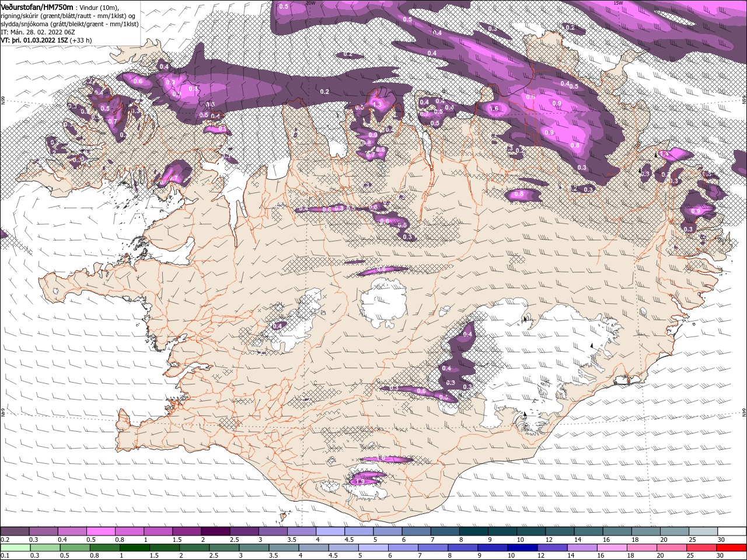Click upper legend swatch above the 20 label

675,531
